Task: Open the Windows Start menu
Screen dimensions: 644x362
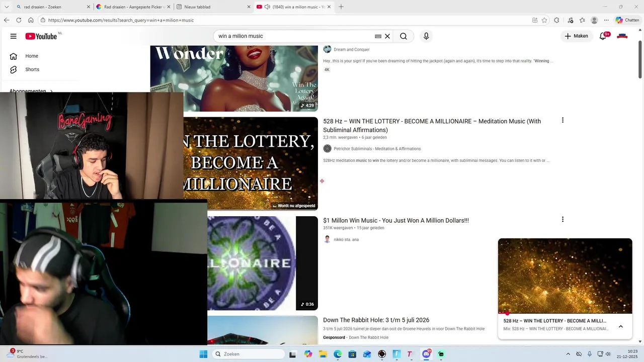Action: click(x=203, y=354)
